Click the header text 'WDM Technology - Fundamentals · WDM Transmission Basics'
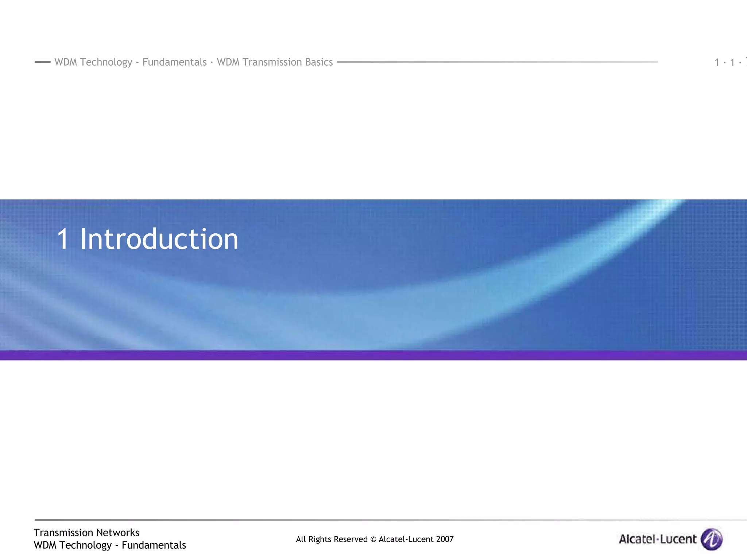This screenshot has height=560, width=747. tap(194, 62)
